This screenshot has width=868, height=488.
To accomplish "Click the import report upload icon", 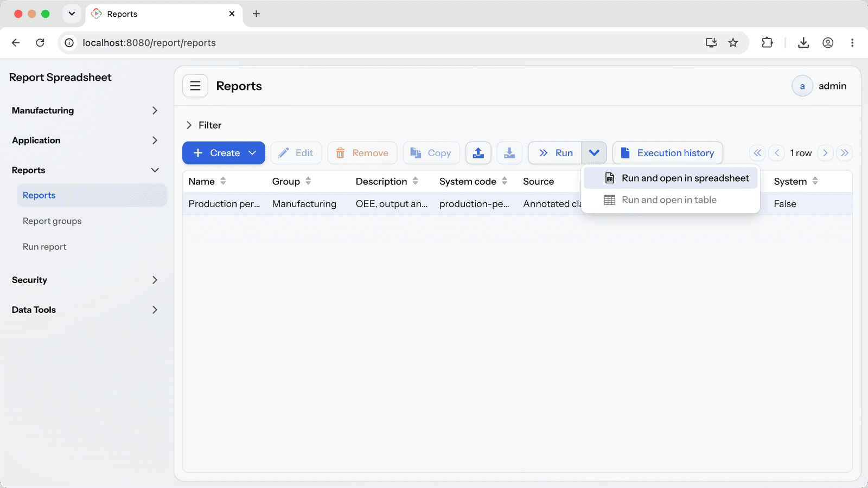I will 478,153.
